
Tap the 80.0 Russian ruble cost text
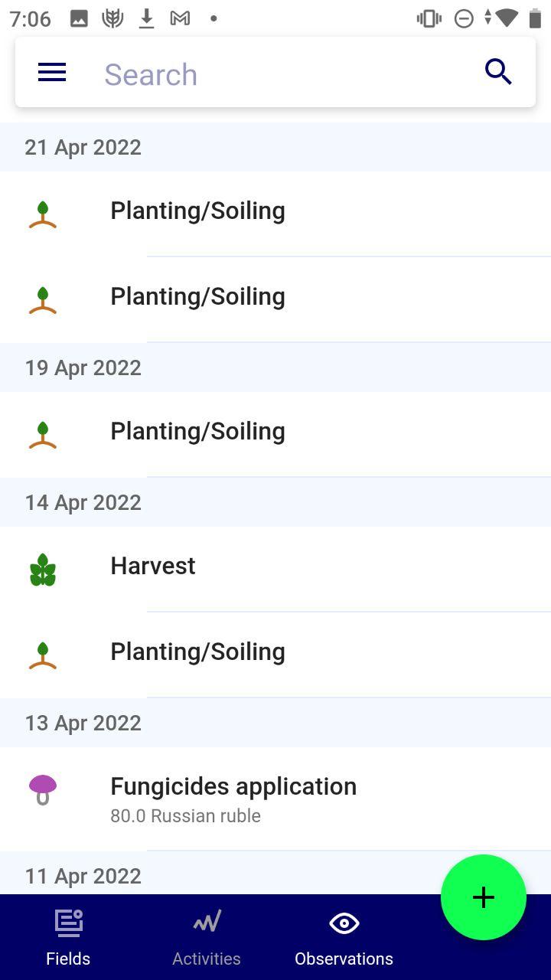(185, 816)
